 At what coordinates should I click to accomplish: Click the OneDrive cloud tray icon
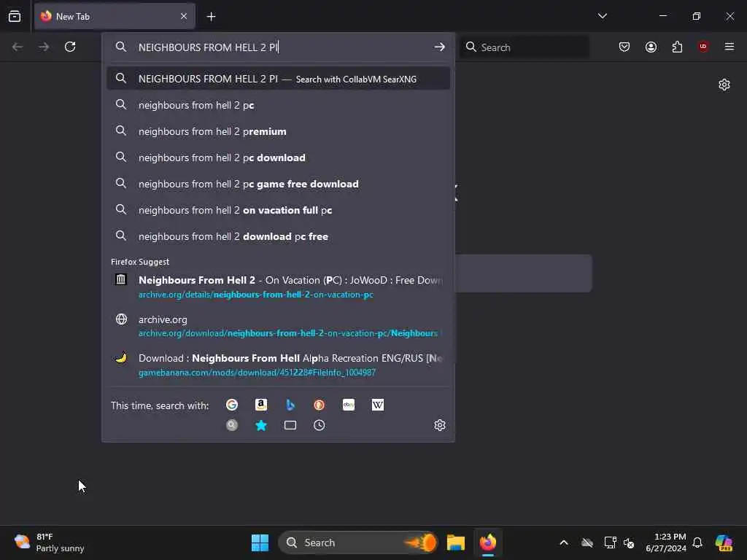(587, 542)
